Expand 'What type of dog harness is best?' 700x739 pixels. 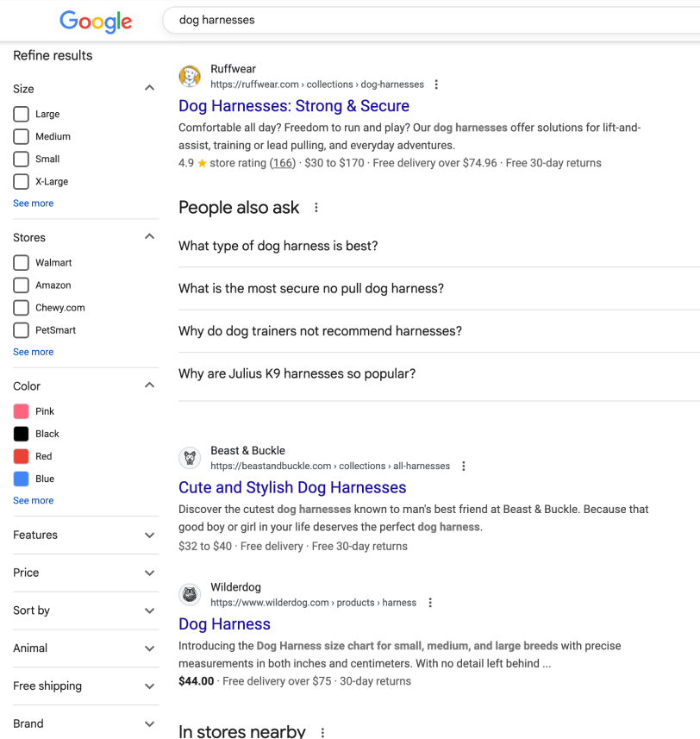pos(439,246)
